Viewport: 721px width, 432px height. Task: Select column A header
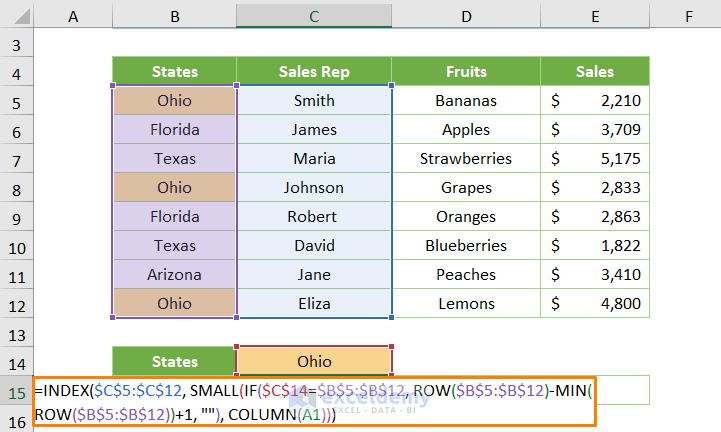pos(73,15)
